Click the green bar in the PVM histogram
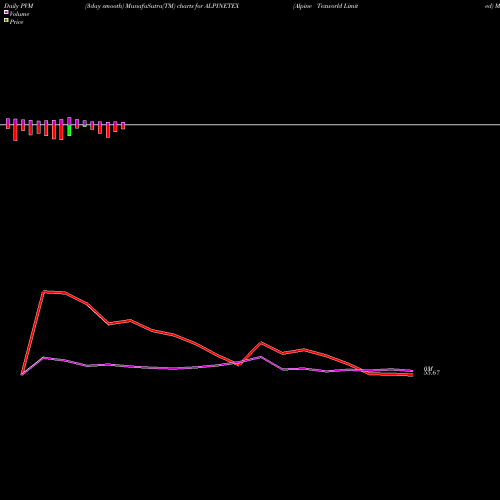The image size is (500, 500). [69, 130]
